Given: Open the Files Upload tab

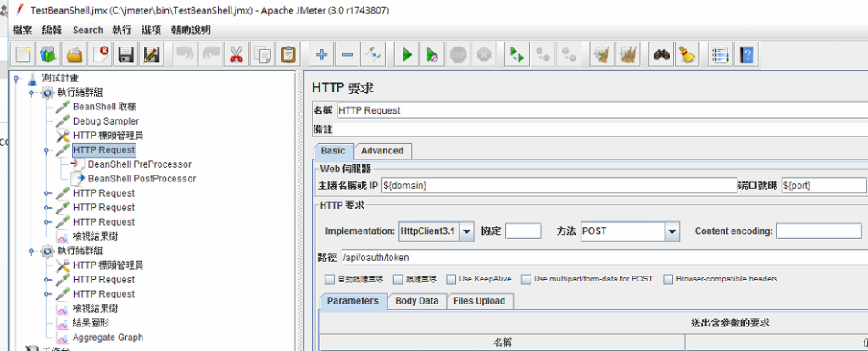Looking at the screenshot, I should tap(480, 301).
